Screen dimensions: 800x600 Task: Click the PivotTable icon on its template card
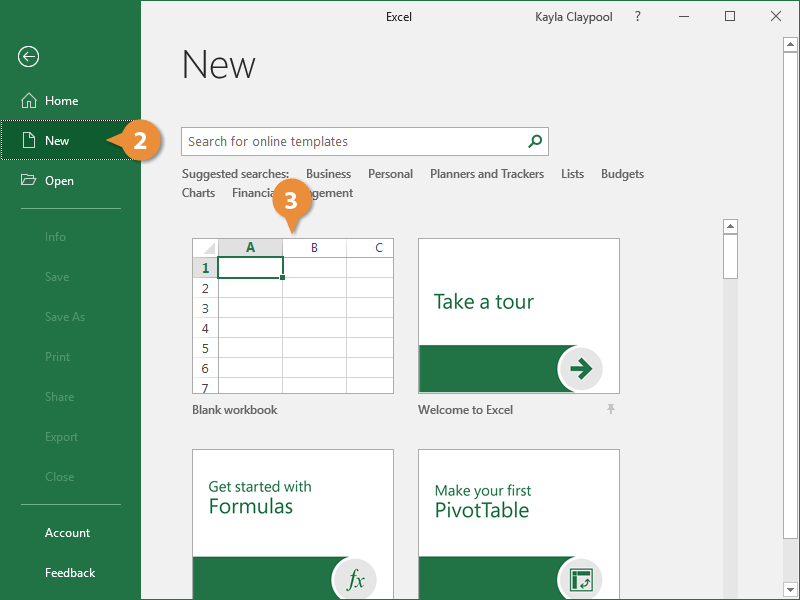click(581, 578)
